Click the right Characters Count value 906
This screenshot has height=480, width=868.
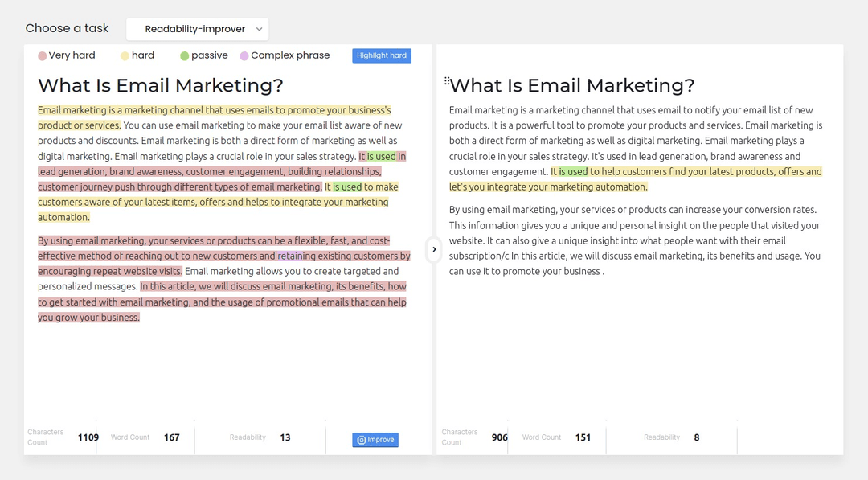499,437
